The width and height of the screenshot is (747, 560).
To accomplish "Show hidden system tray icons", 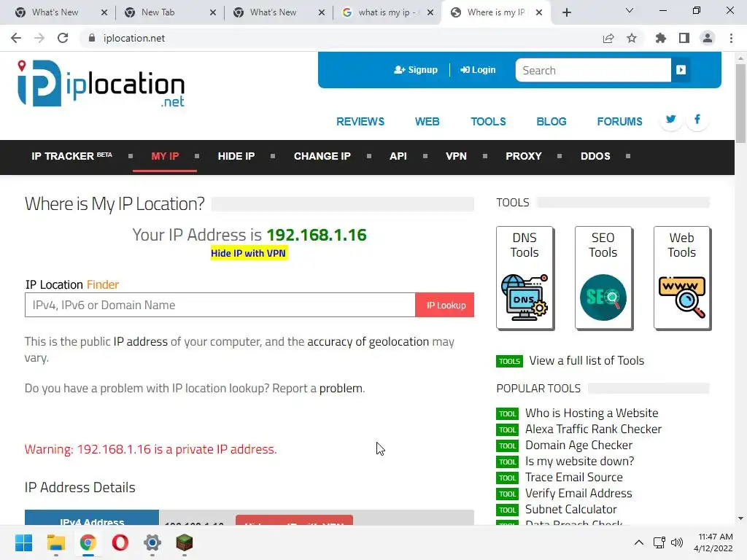I will pos(639,542).
